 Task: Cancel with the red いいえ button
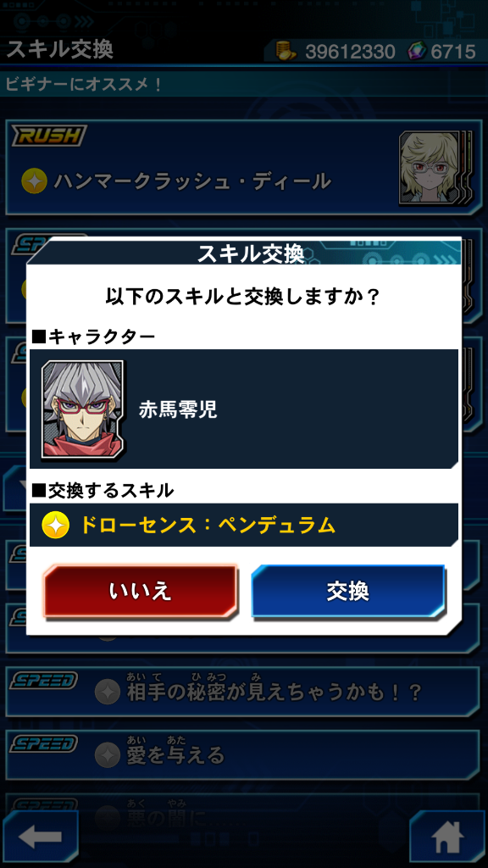click(x=141, y=592)
